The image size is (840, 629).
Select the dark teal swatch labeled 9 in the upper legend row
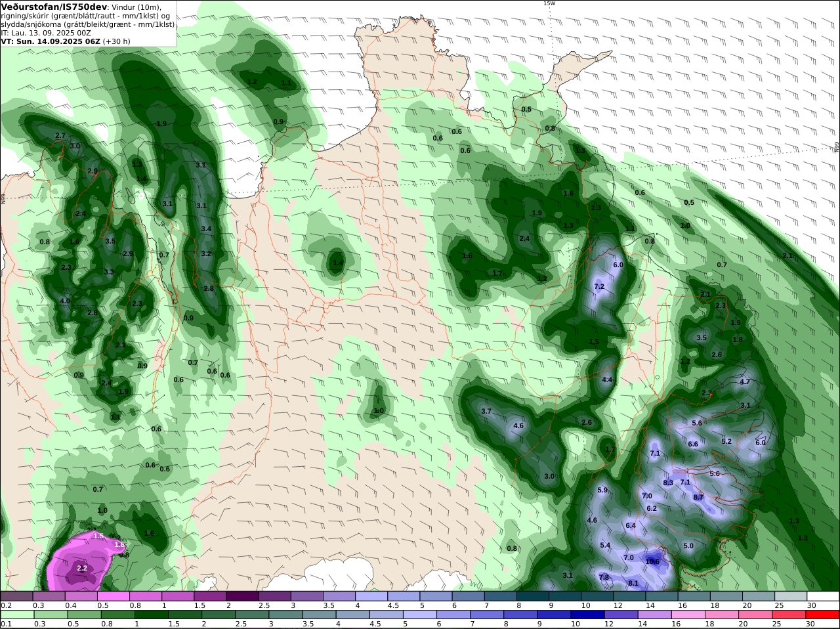(565, 596)
